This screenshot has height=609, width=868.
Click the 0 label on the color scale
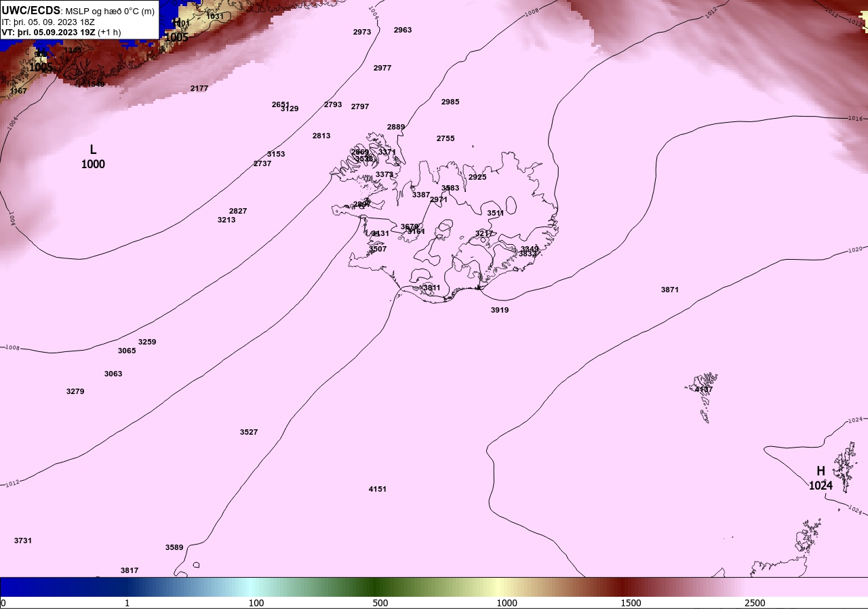(x=3, y=603)
